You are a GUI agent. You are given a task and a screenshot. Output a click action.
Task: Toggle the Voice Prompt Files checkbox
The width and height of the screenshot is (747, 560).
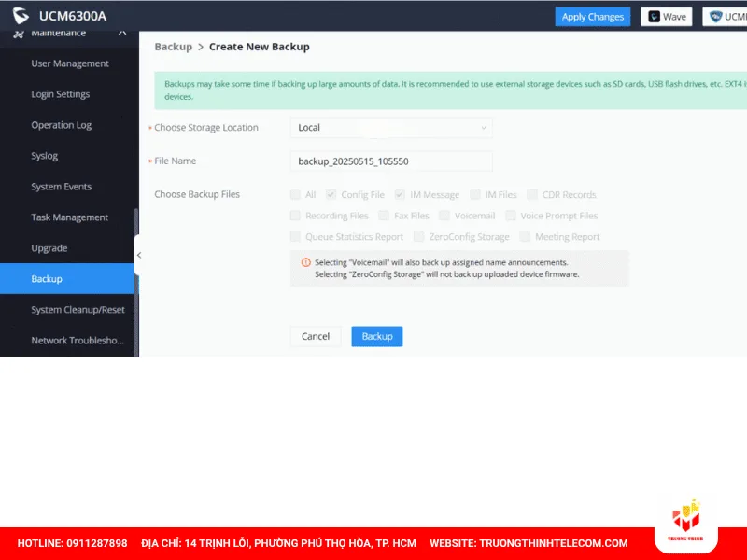[x=511, y=216]
